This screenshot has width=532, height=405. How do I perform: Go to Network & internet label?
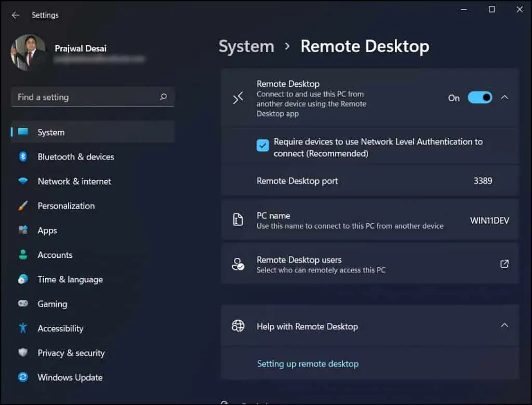click(x=74, y=181)
